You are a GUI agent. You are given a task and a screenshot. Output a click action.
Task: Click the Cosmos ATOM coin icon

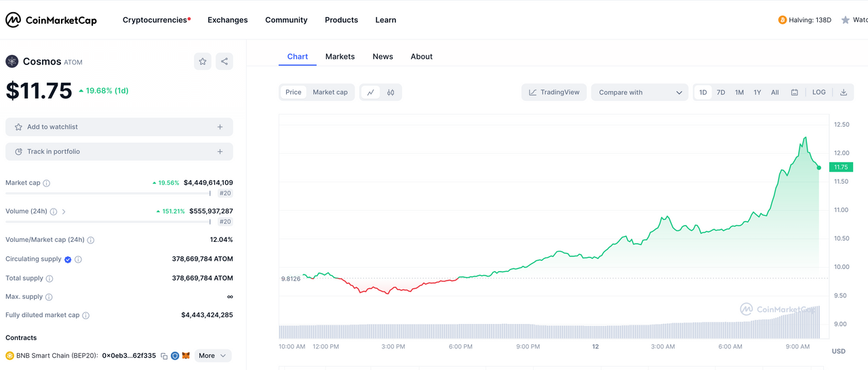[x=12, y=62]
